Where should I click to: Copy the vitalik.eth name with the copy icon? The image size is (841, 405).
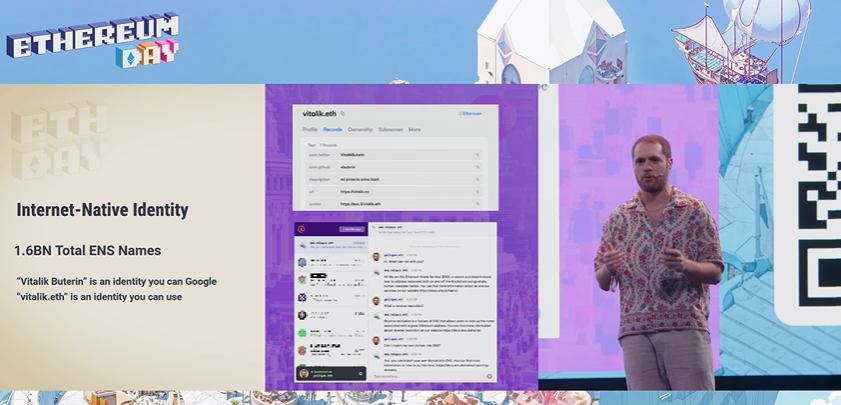342,114
